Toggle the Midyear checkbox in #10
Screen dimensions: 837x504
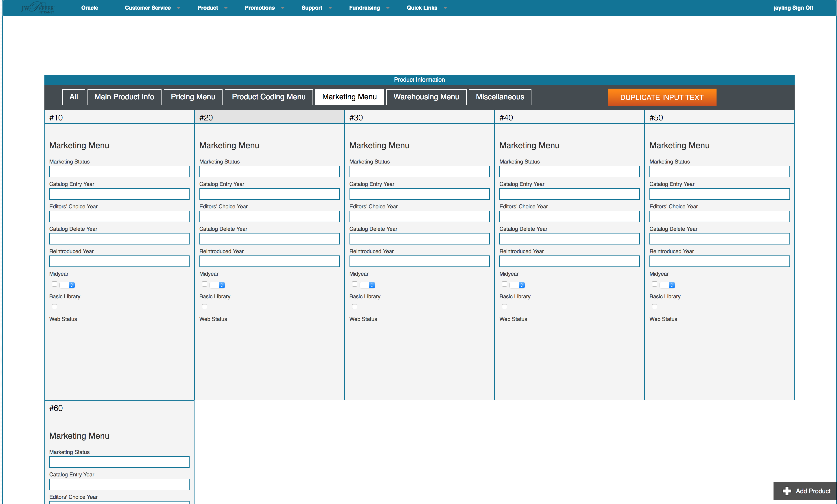point(54,284)
